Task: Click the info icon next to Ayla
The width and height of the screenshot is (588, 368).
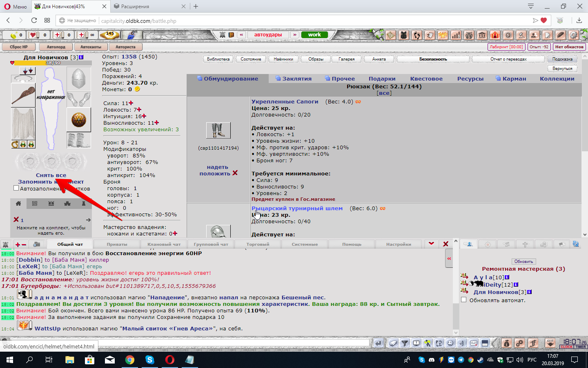Action: [x=507, y=277]
